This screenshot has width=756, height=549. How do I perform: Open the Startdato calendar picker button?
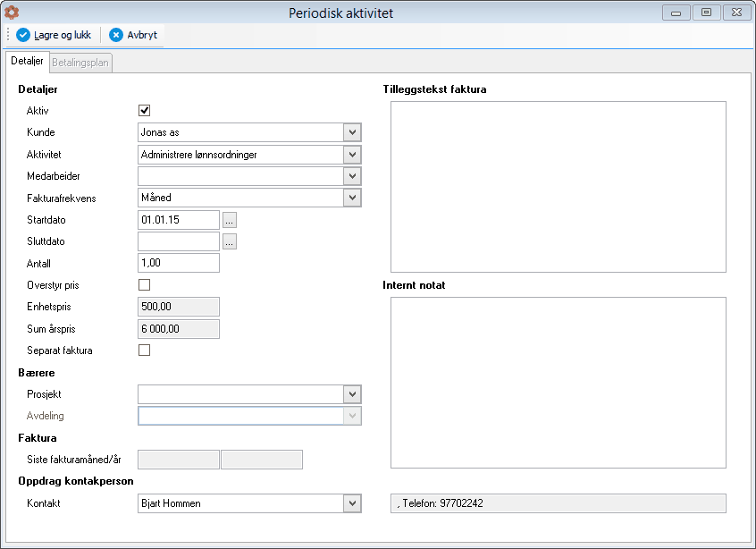(230, 220)
